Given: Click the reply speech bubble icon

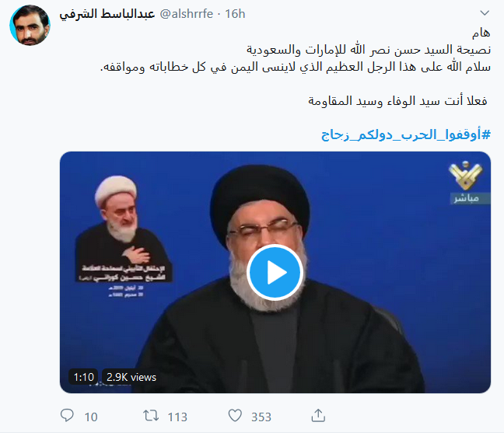Looking at the screenshot, I should click(x=67, y=415).
